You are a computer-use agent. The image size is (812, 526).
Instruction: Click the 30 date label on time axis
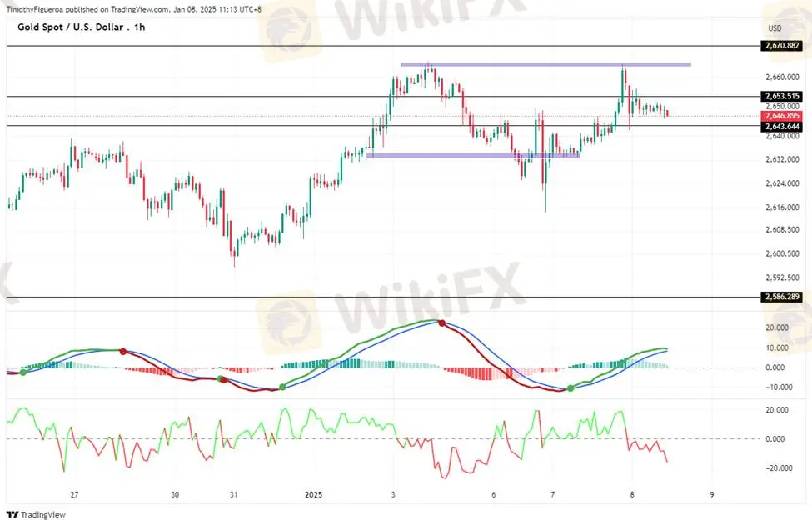coord(175,495)
